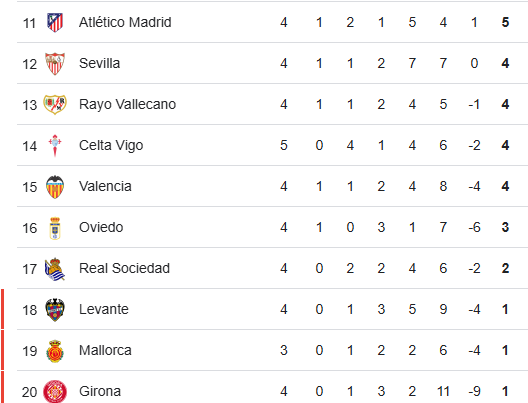Open the Atlético Madrid team link
Screen dimensions: 528x403
pyautogui.click(x=125, y=23)
